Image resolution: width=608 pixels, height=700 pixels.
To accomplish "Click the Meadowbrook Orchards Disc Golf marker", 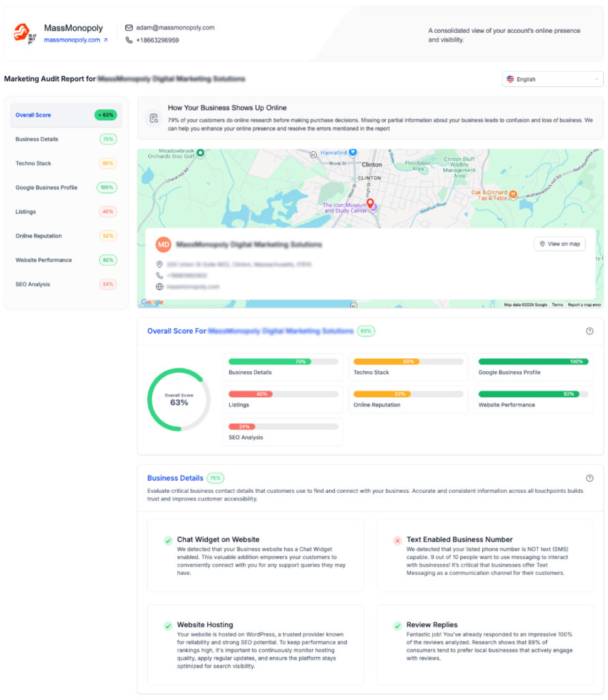I will 200,153.
